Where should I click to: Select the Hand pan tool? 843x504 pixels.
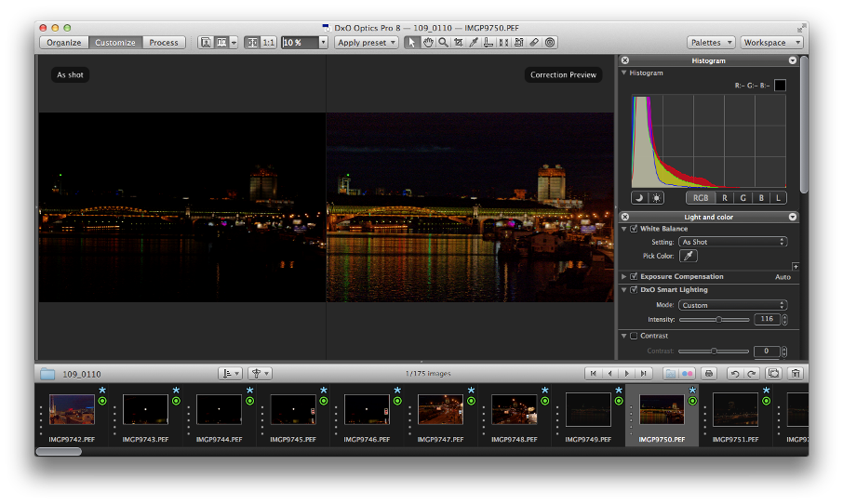(428, 43)
